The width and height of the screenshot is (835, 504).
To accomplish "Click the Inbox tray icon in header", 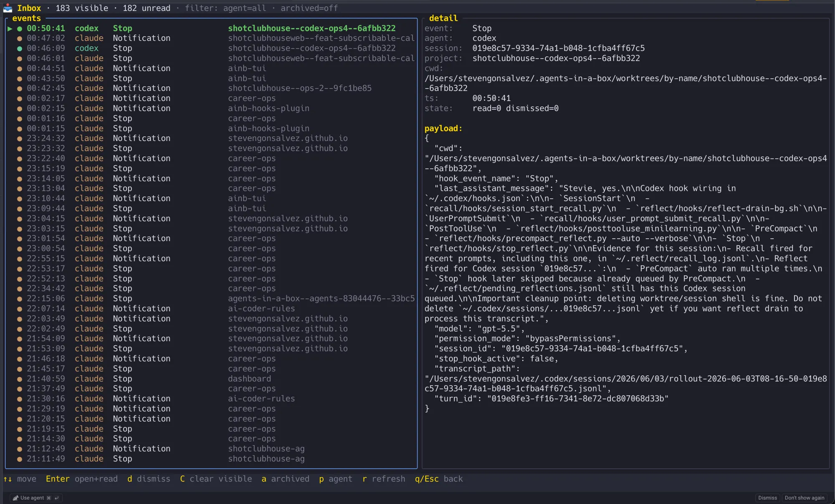I will [x=8, y=8].
